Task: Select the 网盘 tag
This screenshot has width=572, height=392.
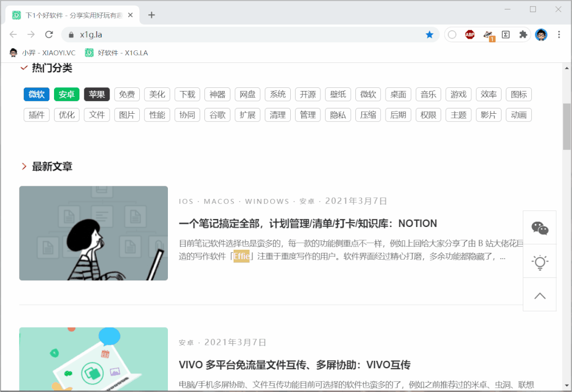Action: [248, 94]
